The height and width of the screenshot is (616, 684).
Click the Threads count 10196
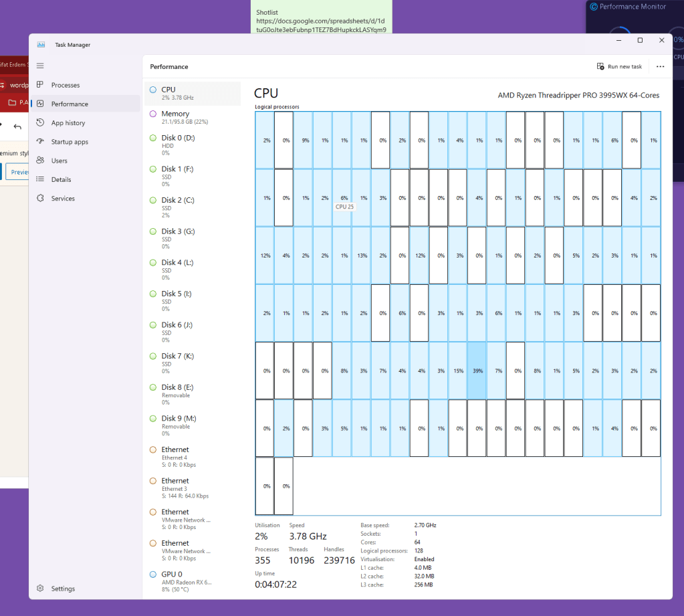coord(301,560)
